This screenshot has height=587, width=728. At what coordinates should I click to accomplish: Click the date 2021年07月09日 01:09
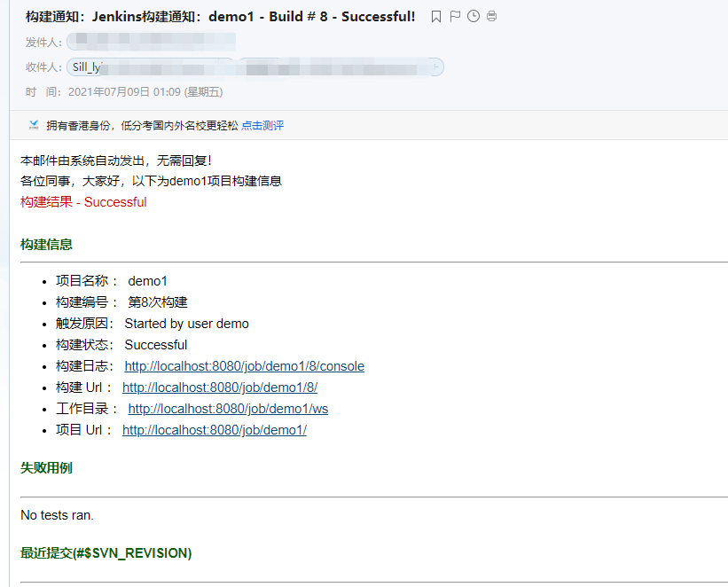(124, 92)
